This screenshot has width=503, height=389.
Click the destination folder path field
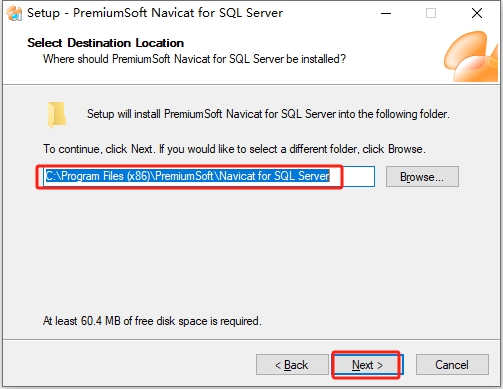click(x=209, y=176)
